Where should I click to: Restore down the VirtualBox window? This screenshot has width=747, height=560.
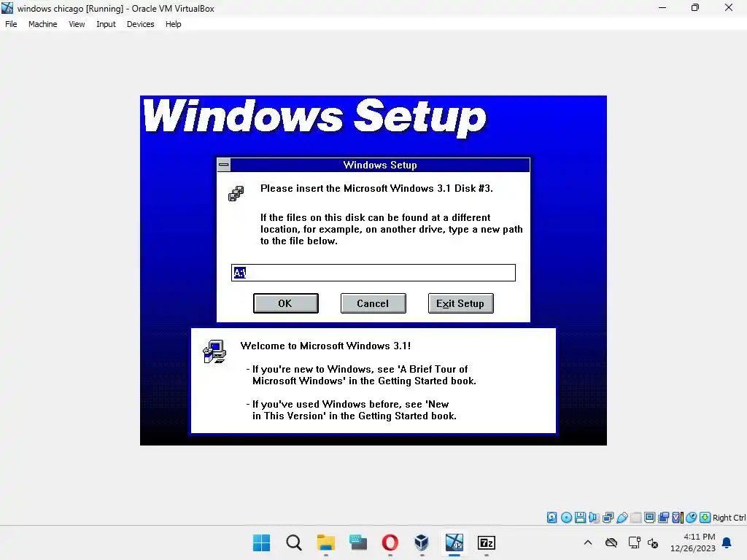coord(695,7)
